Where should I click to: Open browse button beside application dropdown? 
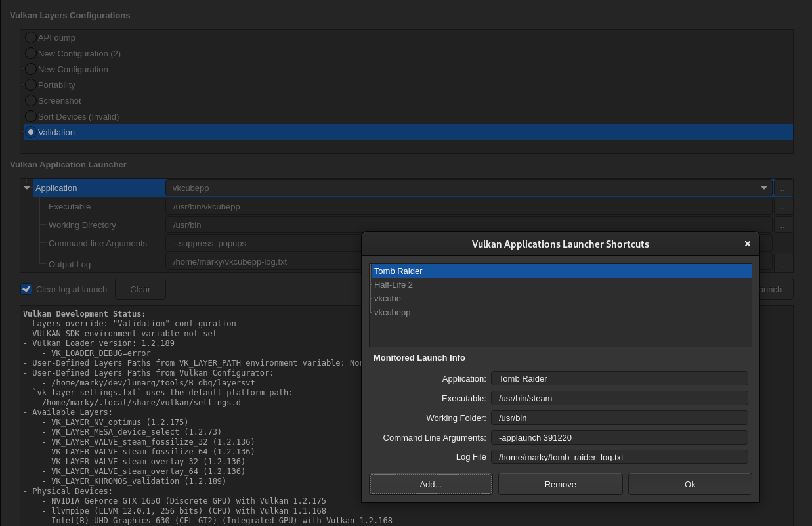[783, 188]
